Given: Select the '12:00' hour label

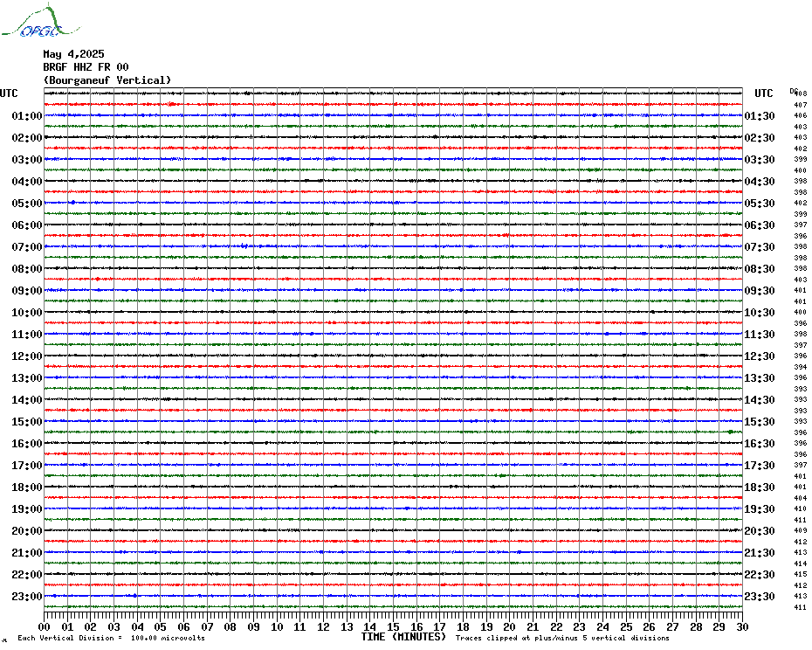Looking at the screenshot, I should [x=27, y=356].
